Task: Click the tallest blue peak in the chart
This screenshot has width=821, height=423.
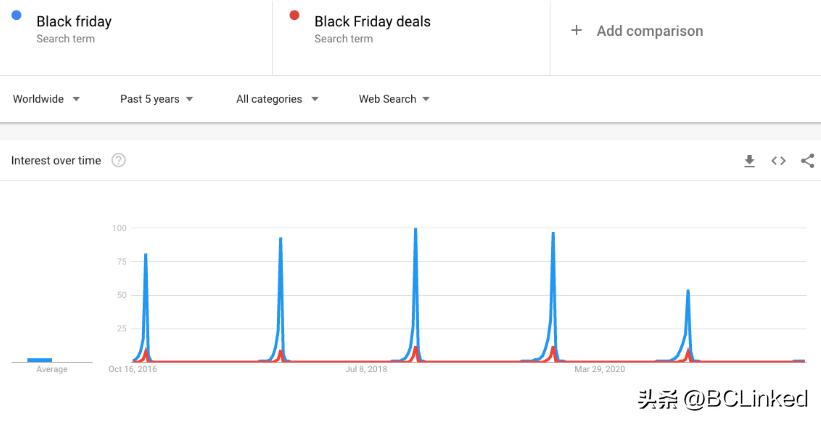Action: (x=415, y=232)
